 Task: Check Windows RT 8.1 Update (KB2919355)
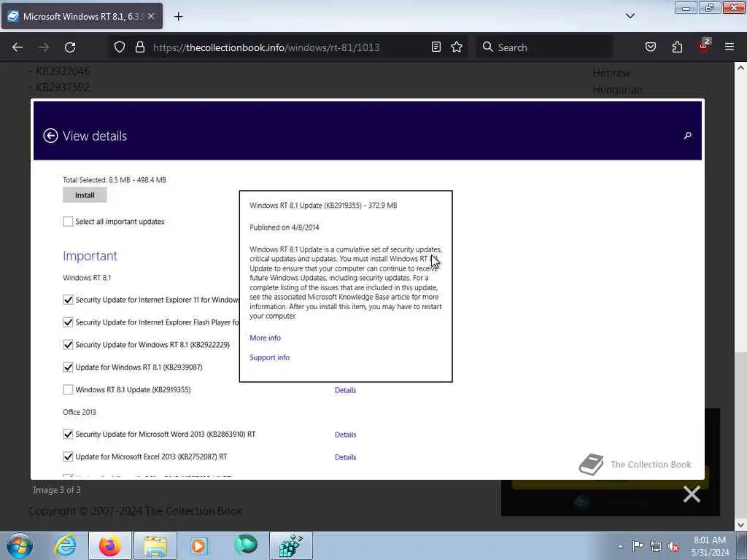68,389
